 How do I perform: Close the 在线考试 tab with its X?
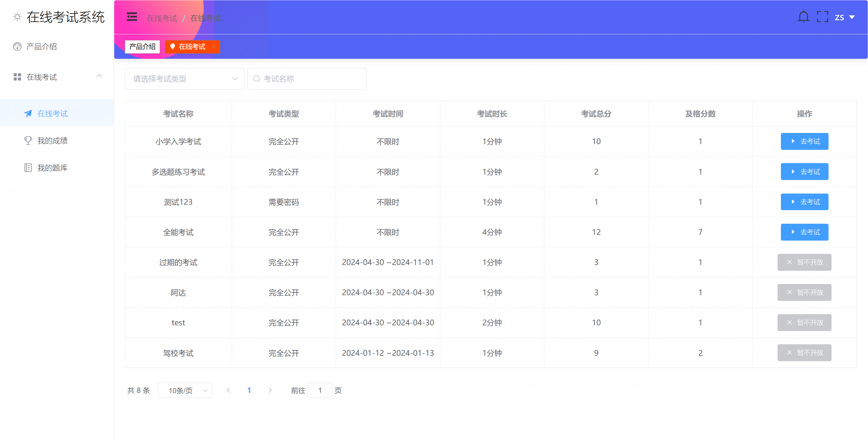point(214,46)
